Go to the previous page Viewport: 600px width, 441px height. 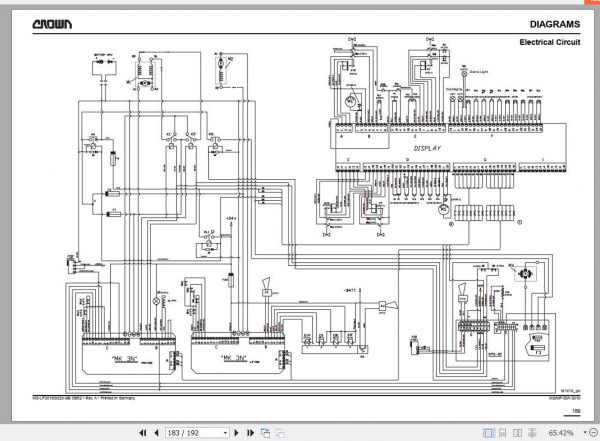[156, 433]
